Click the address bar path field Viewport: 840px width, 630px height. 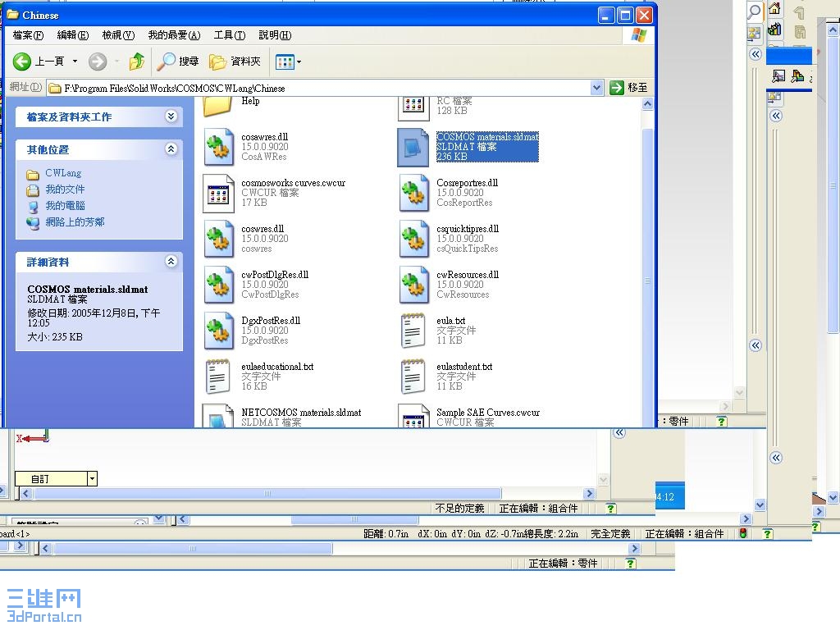[x=319, y=88]
